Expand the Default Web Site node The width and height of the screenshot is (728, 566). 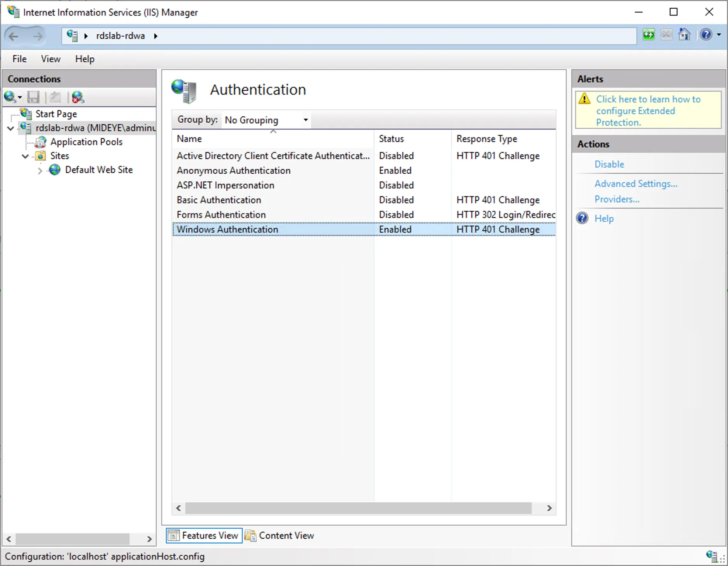pos(40,170)
